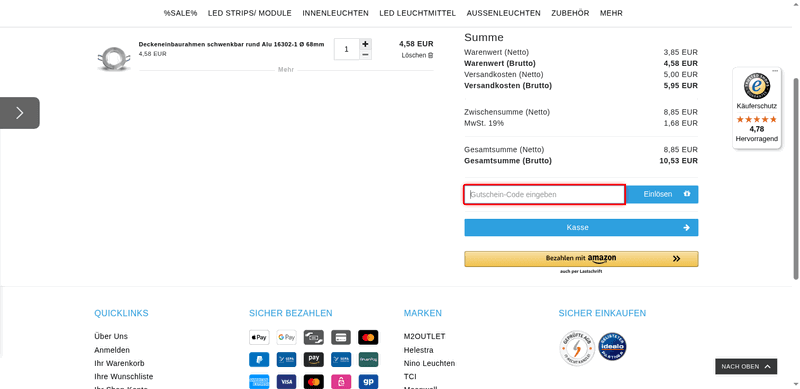This screenshot has width=800, height=389.
Task: Click the gift icon on Einlösen button
Action: click(687, 194)
